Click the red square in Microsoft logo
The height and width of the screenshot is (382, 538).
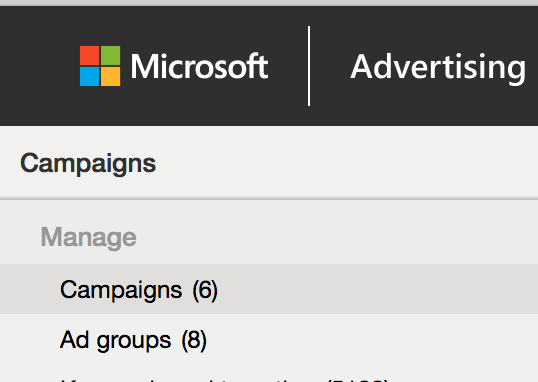tap(90, 56)
